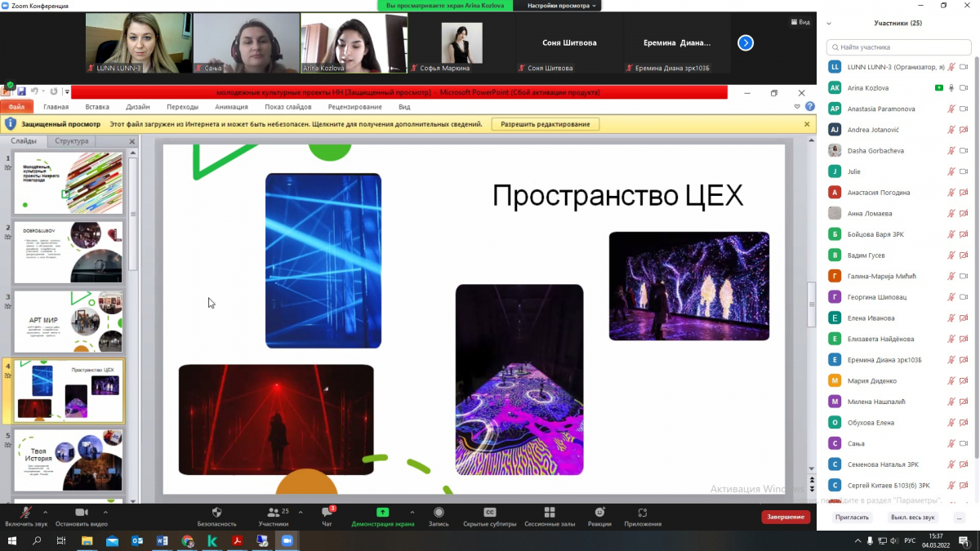Open Word from the taskbar
980x551 pixels.
(162, 540)
